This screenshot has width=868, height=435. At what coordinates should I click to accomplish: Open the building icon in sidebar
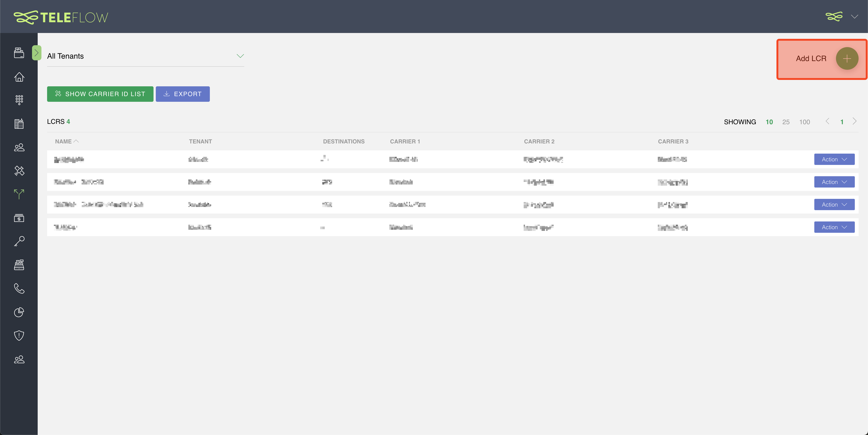tap(19, 124)
